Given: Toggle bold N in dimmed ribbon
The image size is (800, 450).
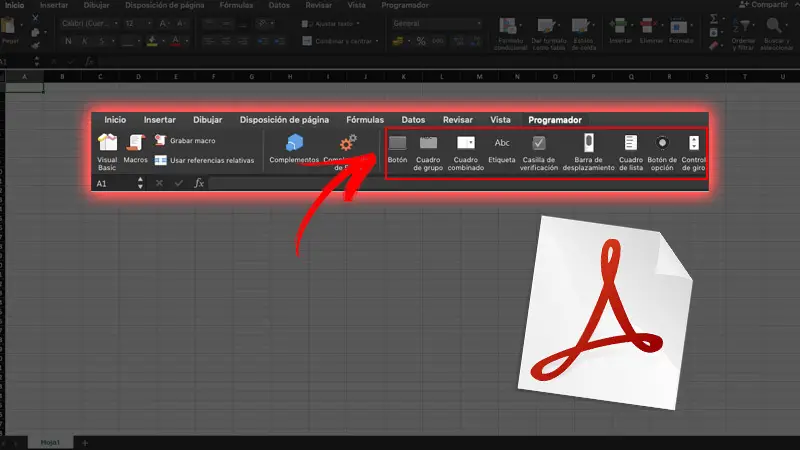Looking at the screenshot, I should pyautogui.click(x=68, y=41).
